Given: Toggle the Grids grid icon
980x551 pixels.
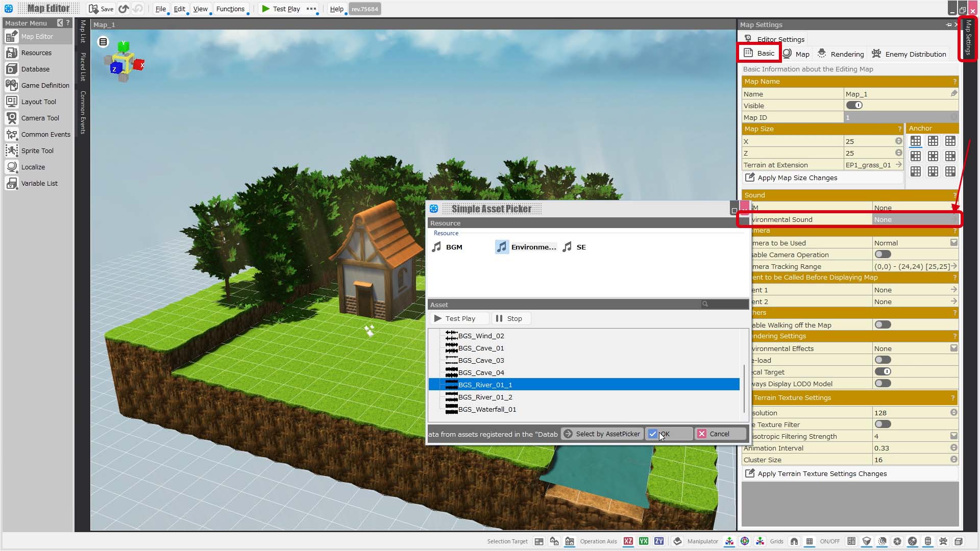Looking at the screenshot, I should pyautogui.click(x=810, y=541).
